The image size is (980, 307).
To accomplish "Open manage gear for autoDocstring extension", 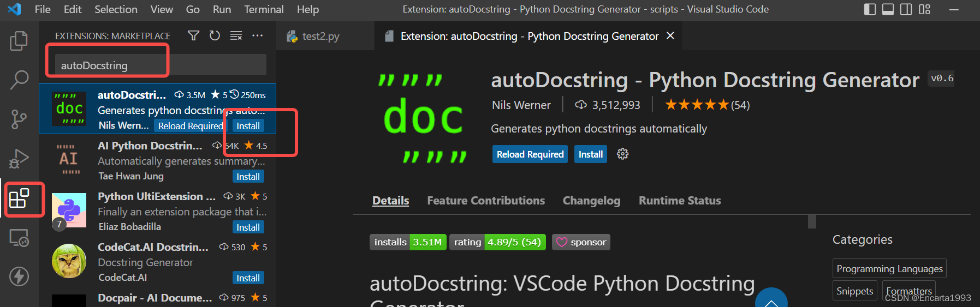I will (x=622, y=154).
